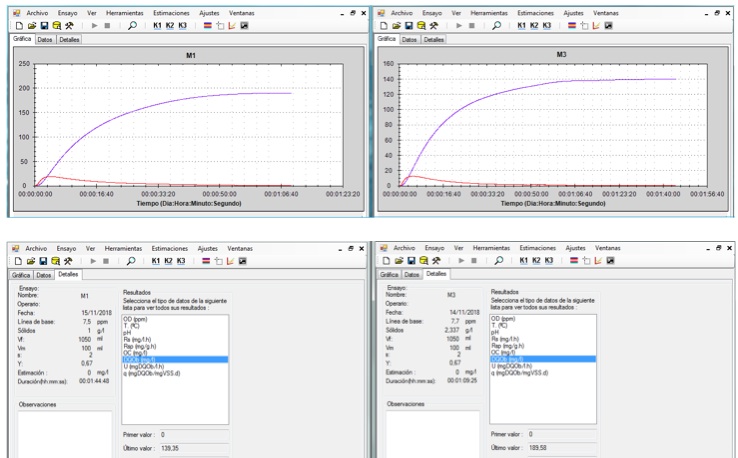Open Herramientas menu in M3 graph window

click(489, 13)
